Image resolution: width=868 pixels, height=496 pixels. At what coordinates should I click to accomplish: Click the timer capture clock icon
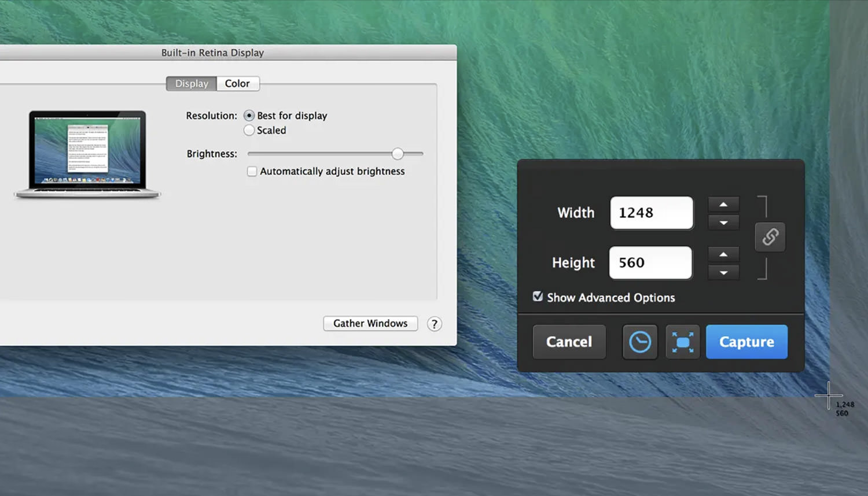tap(640, 342)
